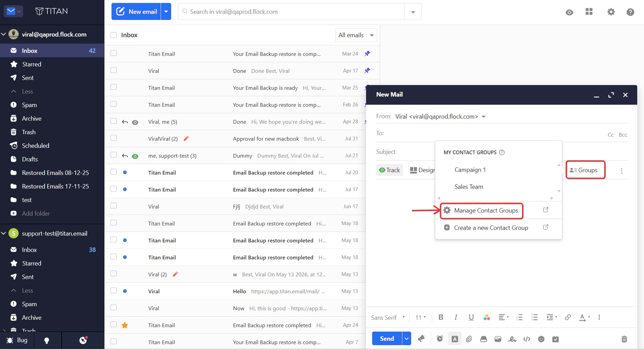Click Create a new Contact Group
Screen dimensions: 644x350
pyautogui.click(x=491, y=228)
